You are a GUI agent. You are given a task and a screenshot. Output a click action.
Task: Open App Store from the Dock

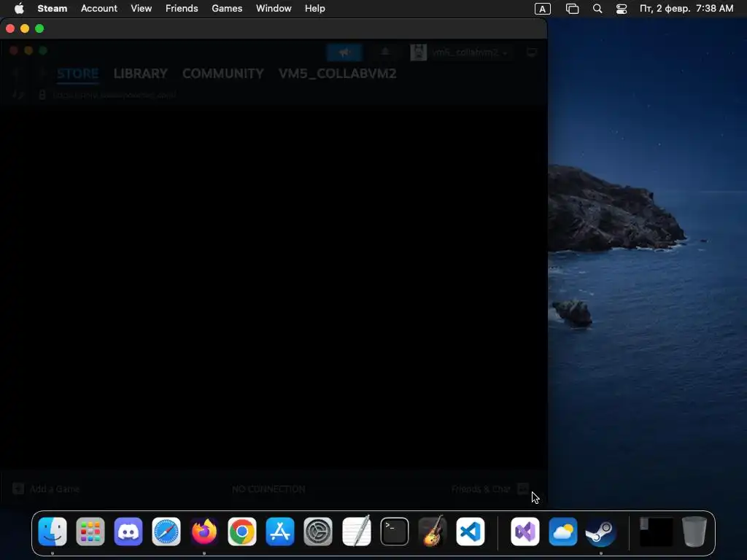[280, 532]
